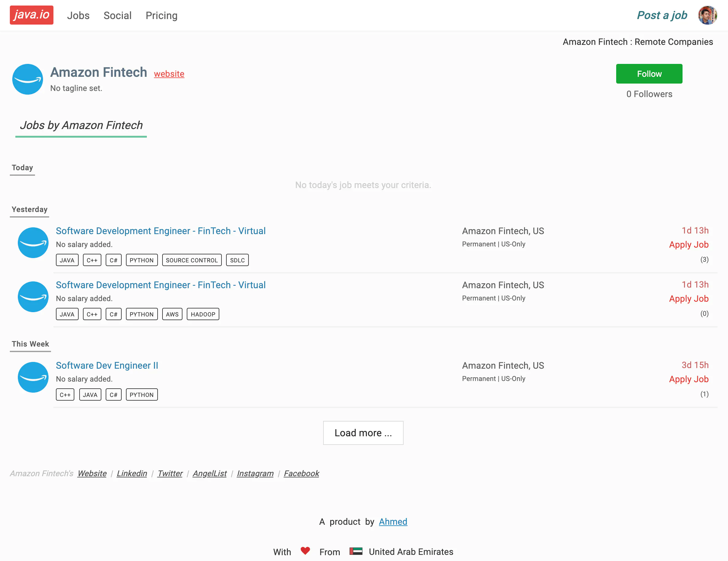
Task: Open the user profile avatar
Action: (707, 15)
